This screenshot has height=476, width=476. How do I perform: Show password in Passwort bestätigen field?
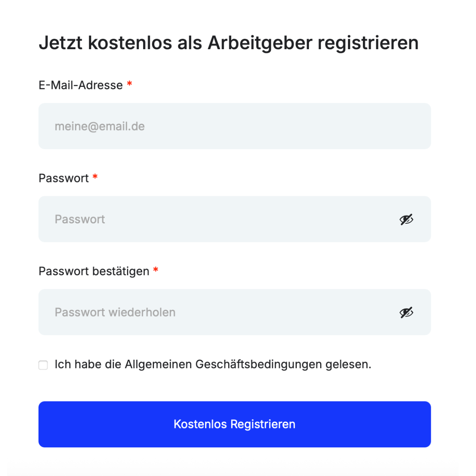click(x=406, y=313)
